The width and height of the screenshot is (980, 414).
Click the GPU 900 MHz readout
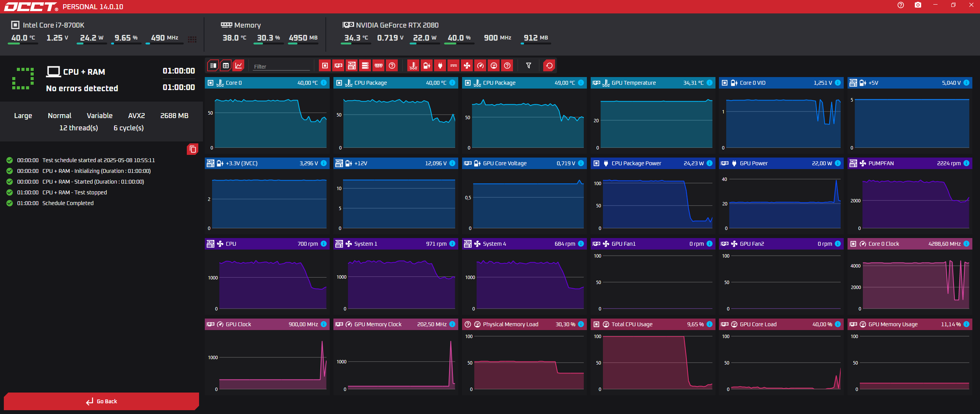click(x=497, y=38)
